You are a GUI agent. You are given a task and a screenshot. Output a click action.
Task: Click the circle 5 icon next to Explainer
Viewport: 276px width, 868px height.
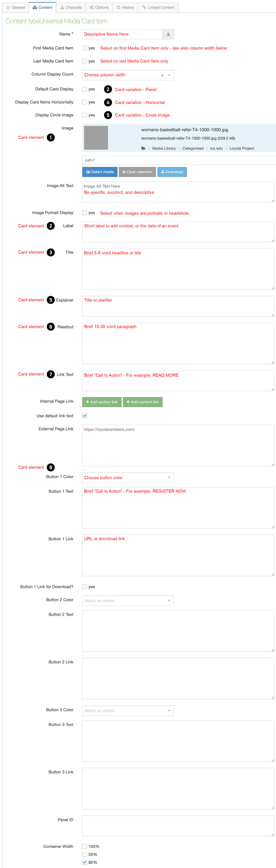pyautogui.click(x=51, y=300)
